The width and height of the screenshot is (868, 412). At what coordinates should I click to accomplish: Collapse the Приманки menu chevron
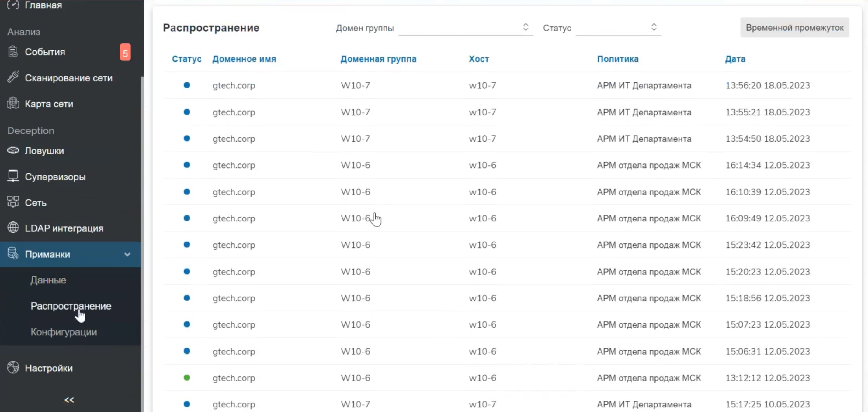[x=127, y=255]
